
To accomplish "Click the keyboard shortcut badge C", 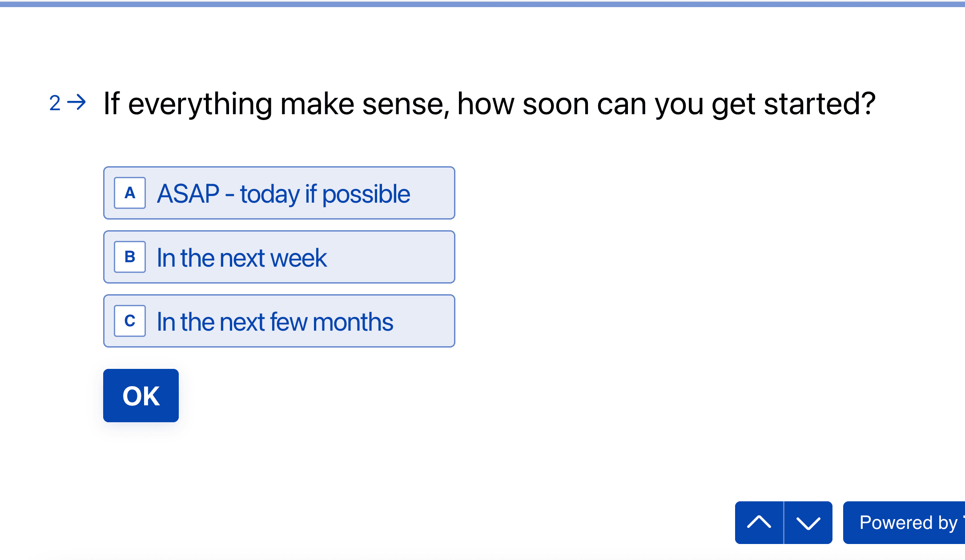I will [x=129, y=320].
